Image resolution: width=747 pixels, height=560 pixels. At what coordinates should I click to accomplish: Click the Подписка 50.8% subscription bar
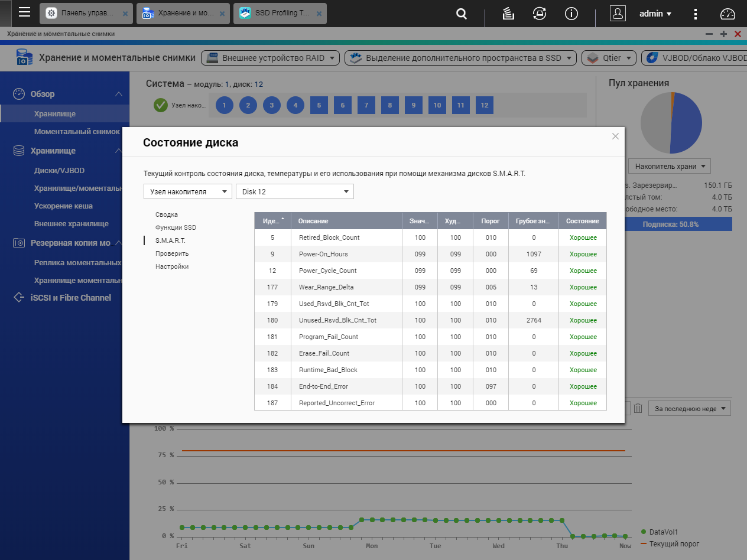coord(670,224)
